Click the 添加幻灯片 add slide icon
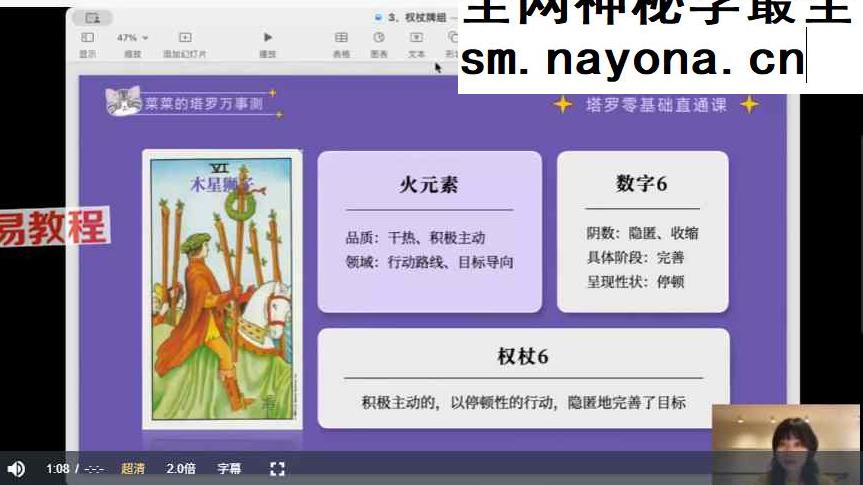 [x=185, y=37]
